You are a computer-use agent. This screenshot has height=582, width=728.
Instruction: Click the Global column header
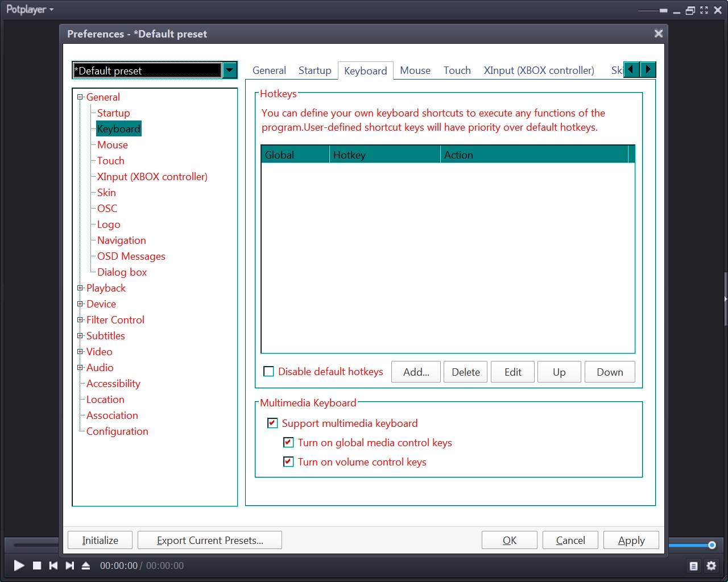click(295, 155)
